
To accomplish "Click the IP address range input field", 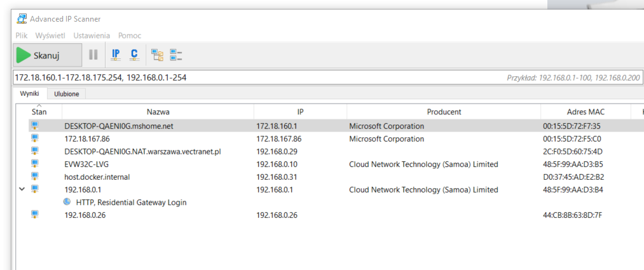I will tap(327, 77).
